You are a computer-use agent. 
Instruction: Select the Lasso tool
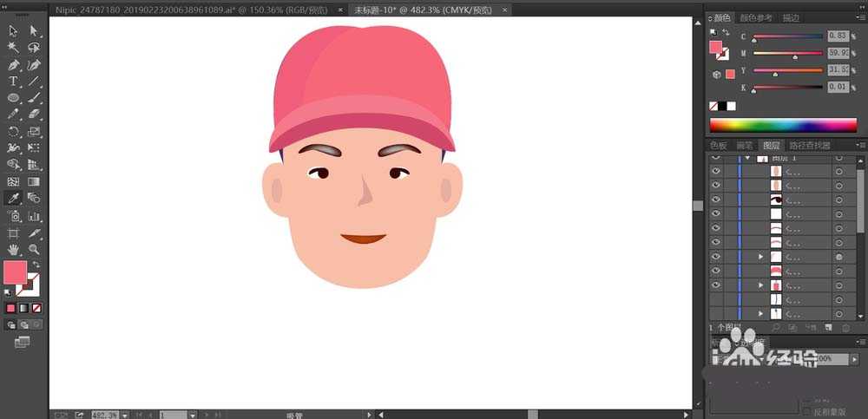(34, 48)
